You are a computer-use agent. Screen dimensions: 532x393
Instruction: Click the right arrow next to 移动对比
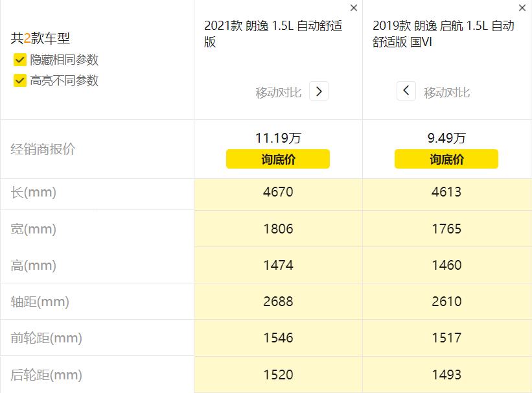[x=318, y=91]
